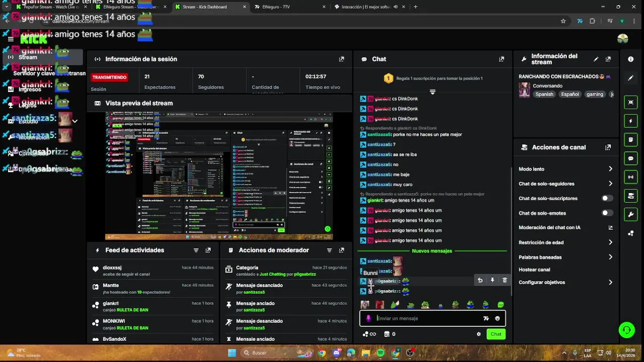Open Acciones de moderador filter menu
Viewport: 644px width, 362px height.
330,250
